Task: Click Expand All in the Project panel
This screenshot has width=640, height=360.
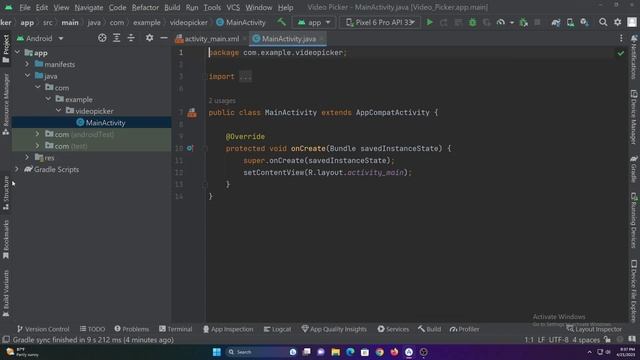Action: (117, 38)
